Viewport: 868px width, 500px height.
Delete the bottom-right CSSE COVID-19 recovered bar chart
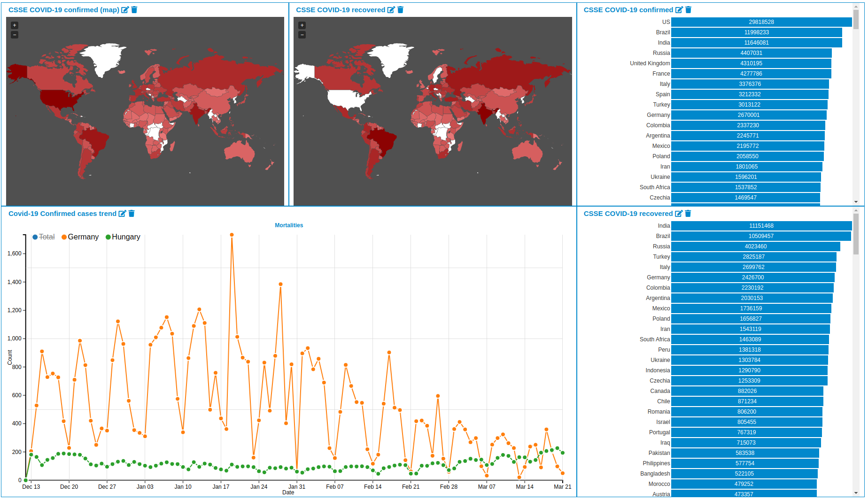click(x=688, y=214)
